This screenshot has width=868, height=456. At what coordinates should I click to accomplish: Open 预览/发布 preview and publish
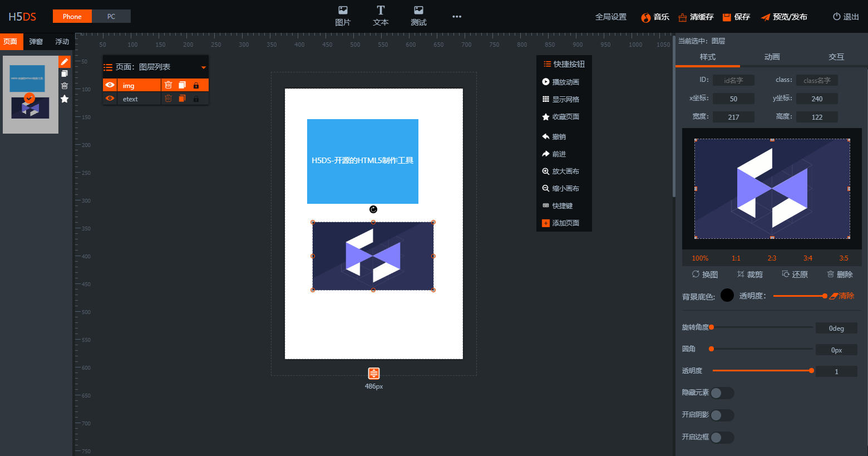pos(784,17)
